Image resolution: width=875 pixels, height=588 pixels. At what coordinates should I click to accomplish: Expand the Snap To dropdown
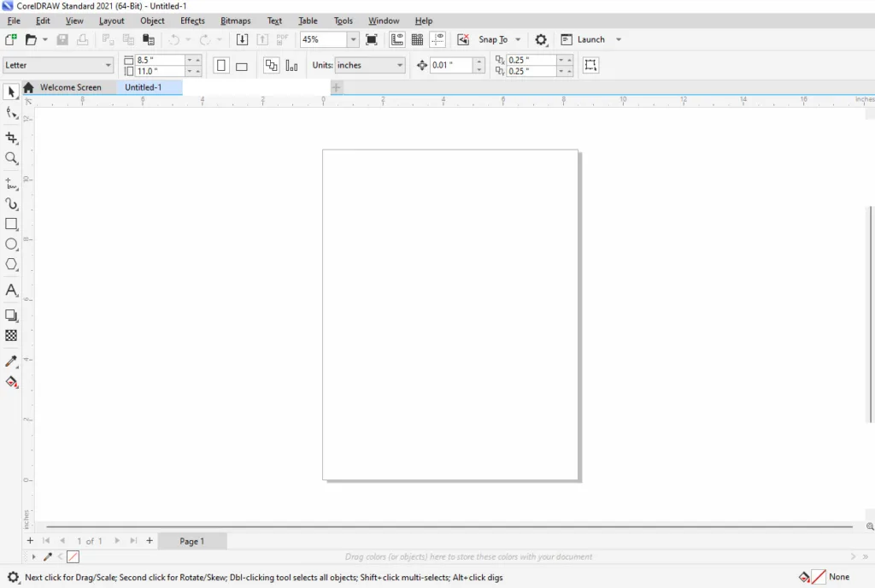tap(518, 39)
